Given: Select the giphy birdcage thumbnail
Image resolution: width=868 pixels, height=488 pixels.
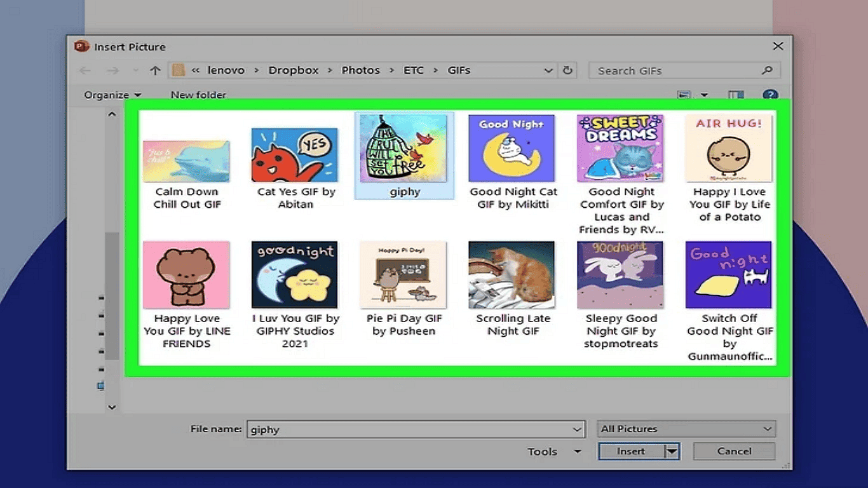Looking at the screenshot, I should tap(403, 149).
